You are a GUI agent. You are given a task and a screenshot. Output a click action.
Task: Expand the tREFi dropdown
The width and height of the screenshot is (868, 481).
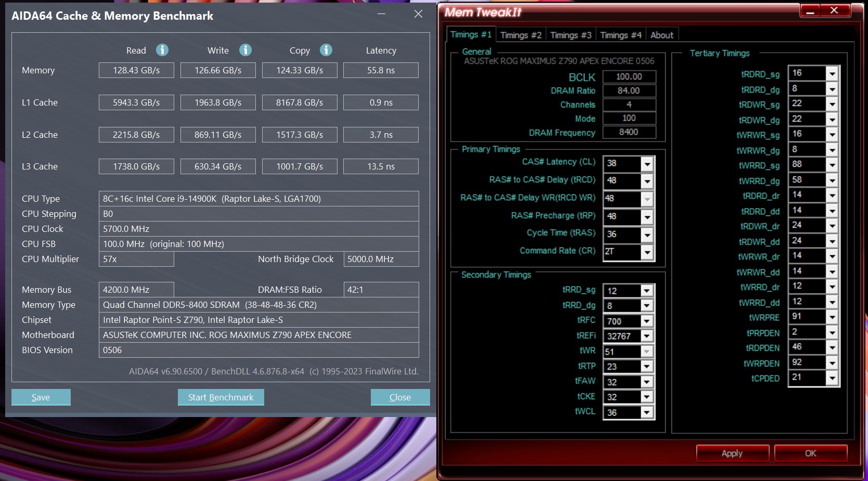pos(646,336)
